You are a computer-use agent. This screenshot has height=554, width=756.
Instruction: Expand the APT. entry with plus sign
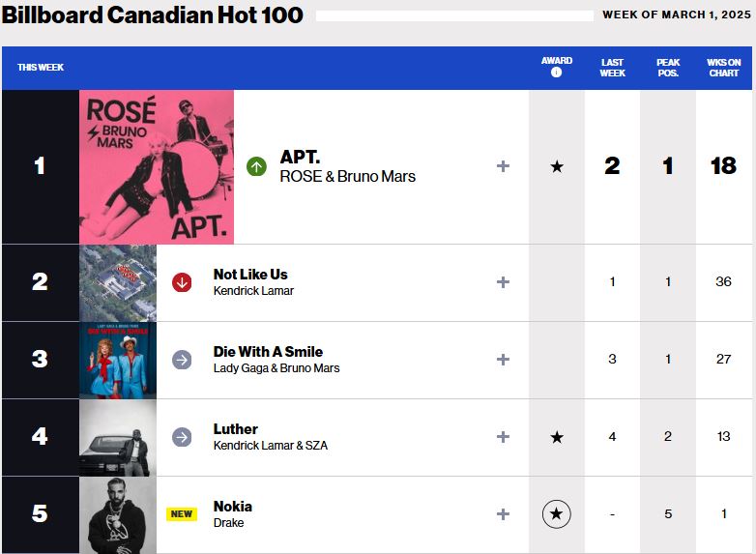tap(503, 166)
